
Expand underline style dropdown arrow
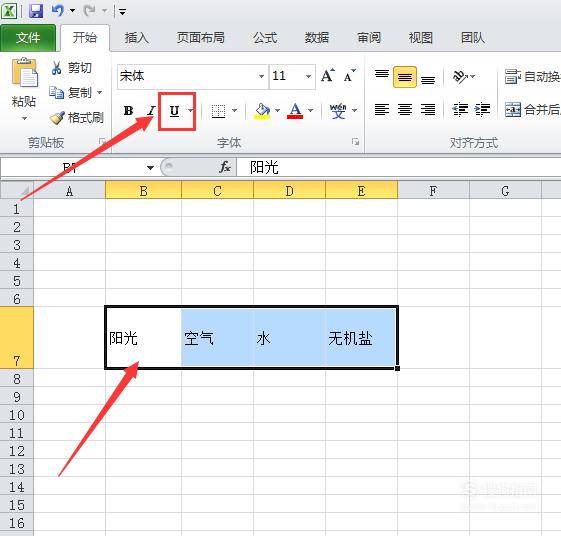coord(191,111)
